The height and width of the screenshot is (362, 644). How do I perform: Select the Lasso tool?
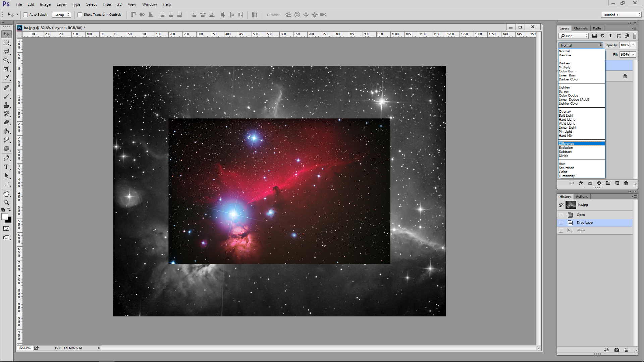click(x=6, y=52)
